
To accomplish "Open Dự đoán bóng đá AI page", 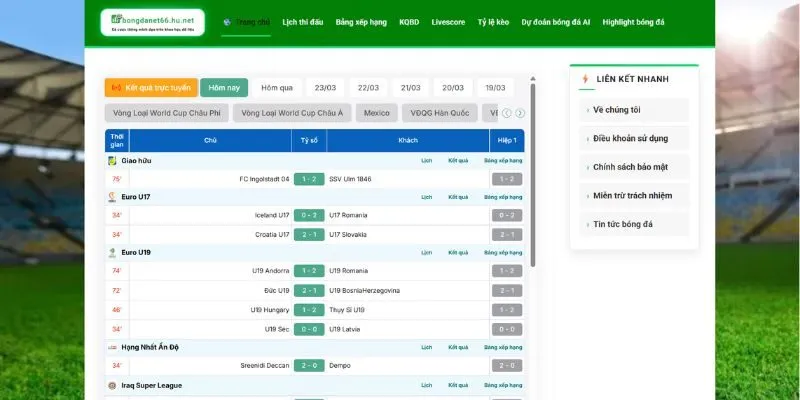I will click(556, 22).
